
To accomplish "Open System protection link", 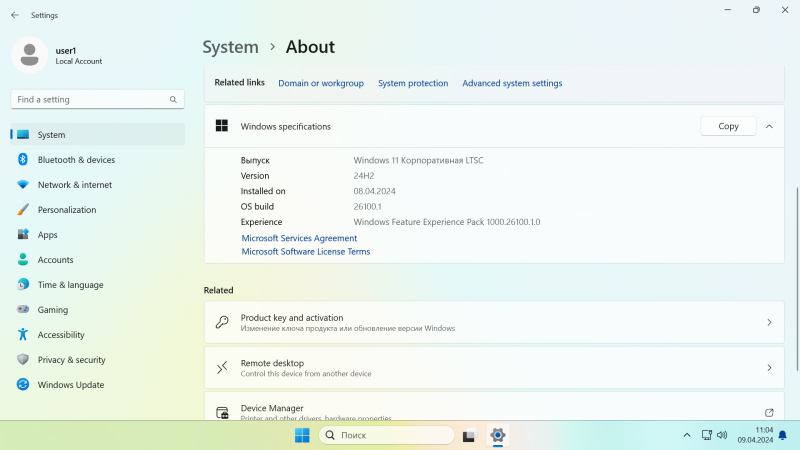I will pos(413,83).
